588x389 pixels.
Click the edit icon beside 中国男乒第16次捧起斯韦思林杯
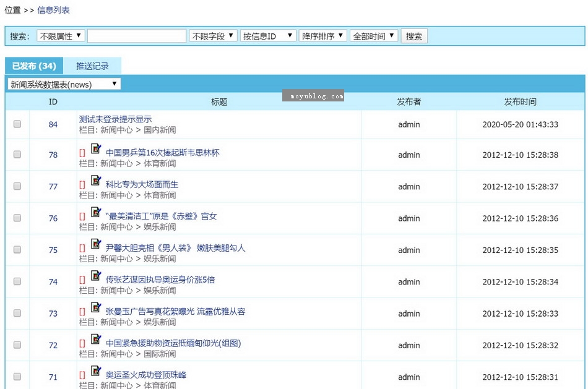click(96, 149)
